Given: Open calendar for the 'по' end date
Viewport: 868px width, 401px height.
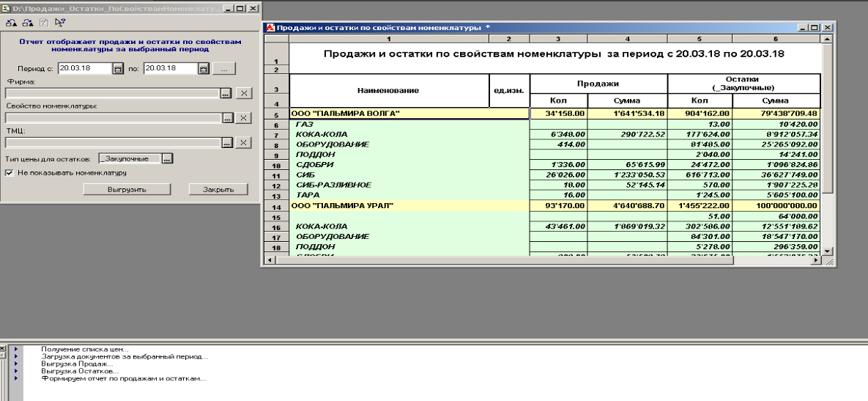Looking at the screenshot, I should click(203, 69).
